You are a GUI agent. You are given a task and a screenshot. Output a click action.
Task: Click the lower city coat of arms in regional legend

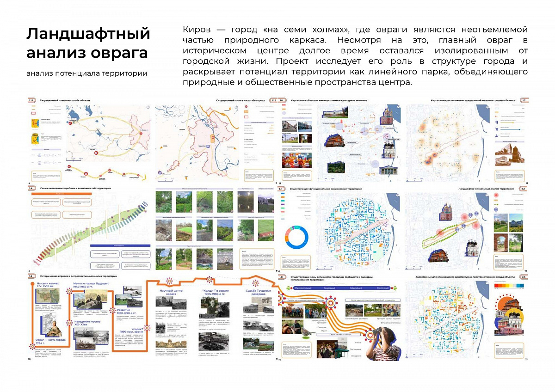click(35, 139)
